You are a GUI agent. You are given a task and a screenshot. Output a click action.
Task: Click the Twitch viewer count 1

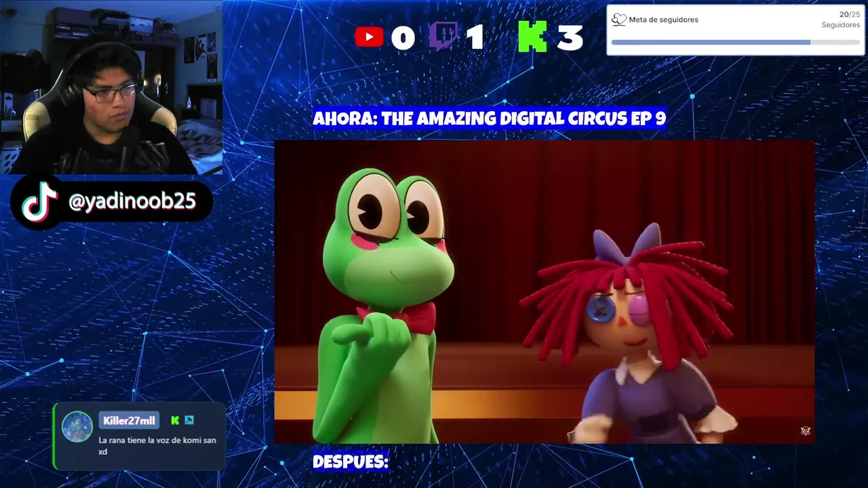(x=475, y=38)
